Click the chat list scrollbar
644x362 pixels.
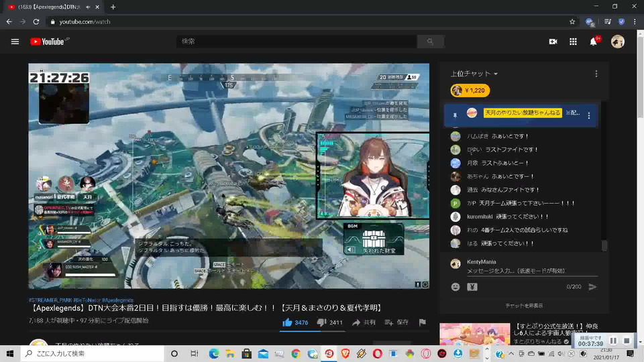pos(604,245)
